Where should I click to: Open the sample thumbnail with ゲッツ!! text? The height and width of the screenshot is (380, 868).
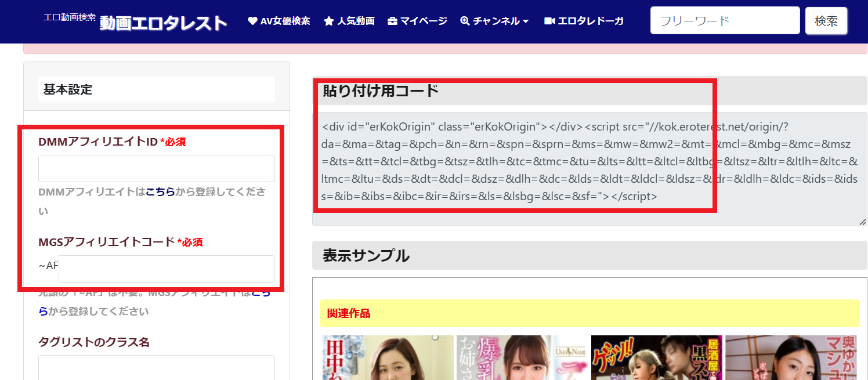656,357
